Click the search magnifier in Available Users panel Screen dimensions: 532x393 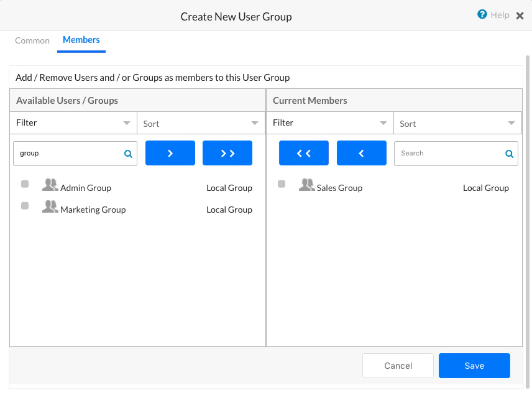(128, 153)
